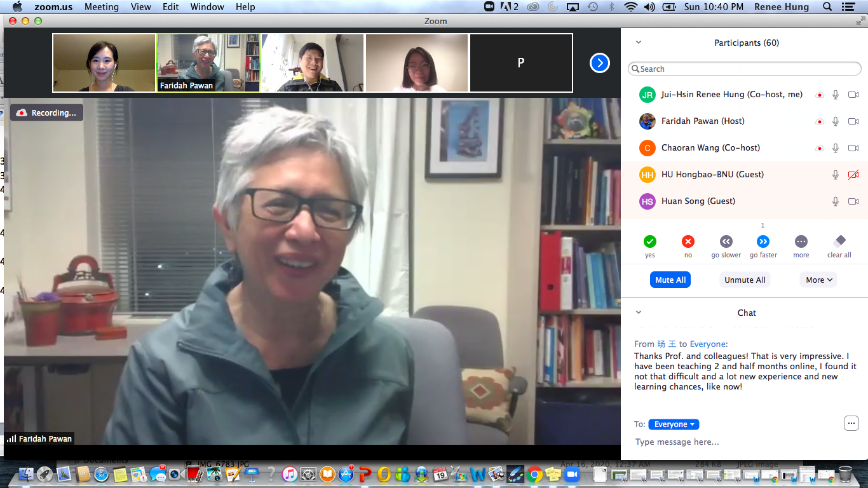868x488 pixels.
Task: Toggle Chaoran Wang's microphone
Action: click(836, 148)
